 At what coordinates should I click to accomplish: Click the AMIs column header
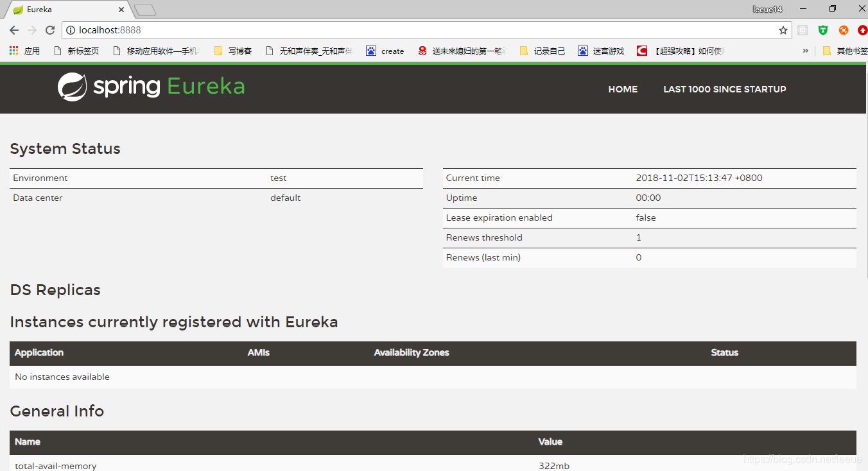(x=259, y=352)
